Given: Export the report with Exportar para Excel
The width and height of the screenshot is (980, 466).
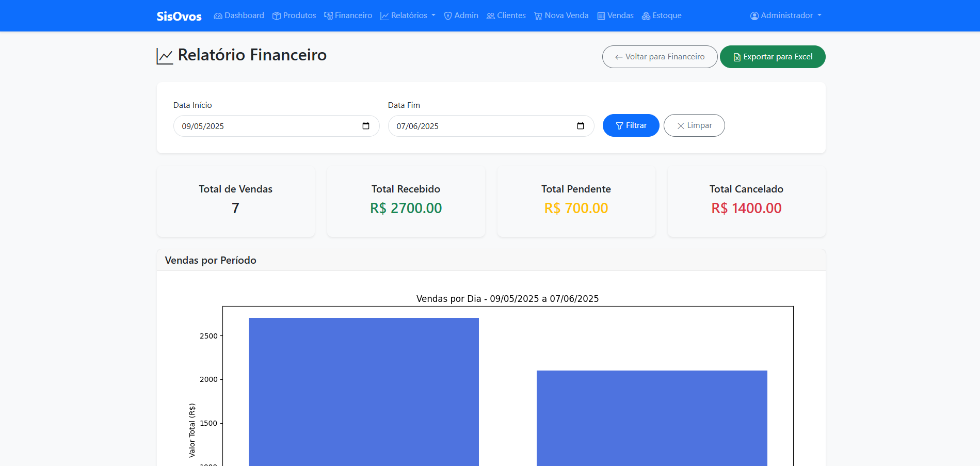Looking at the screenshot, I should (x=773, y=57).
